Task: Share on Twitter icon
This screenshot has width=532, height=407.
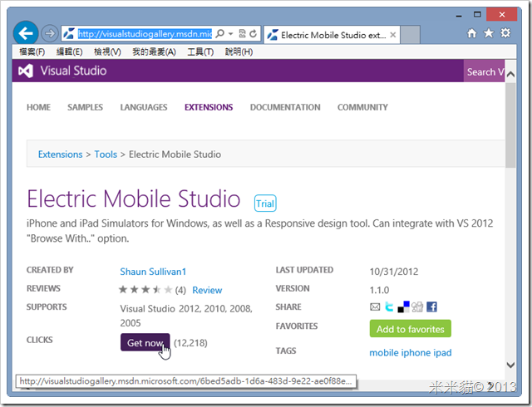Action: tap(389, 307)
